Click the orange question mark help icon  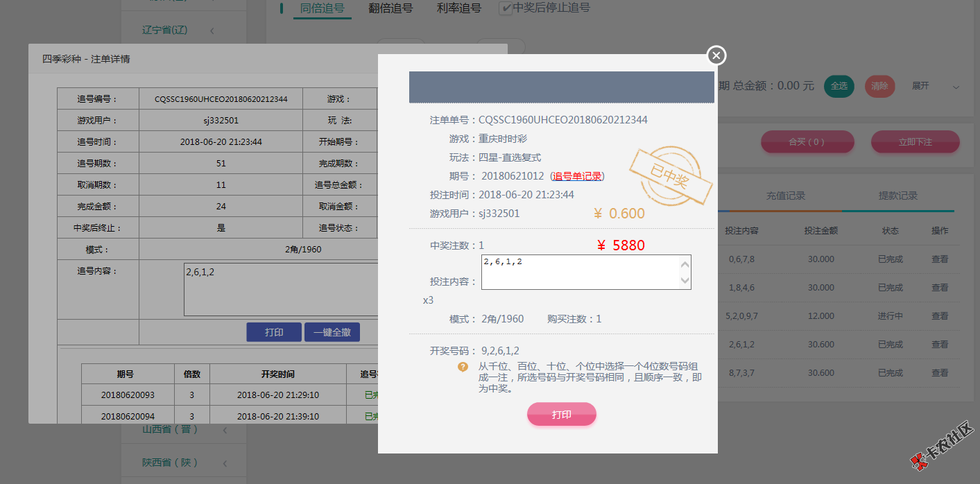(463, 367)
